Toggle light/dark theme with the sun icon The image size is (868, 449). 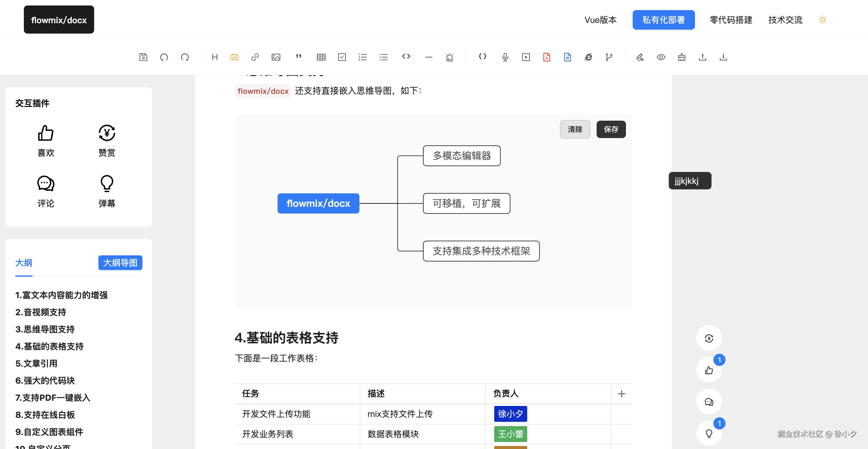(822, 20)
